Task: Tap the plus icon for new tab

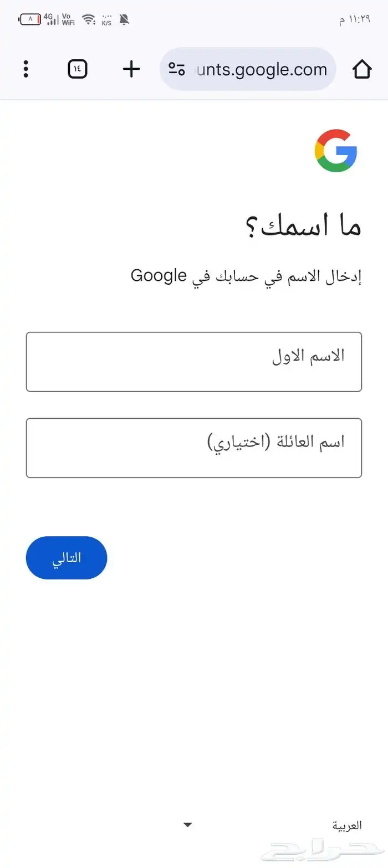Action: [131, 69]
